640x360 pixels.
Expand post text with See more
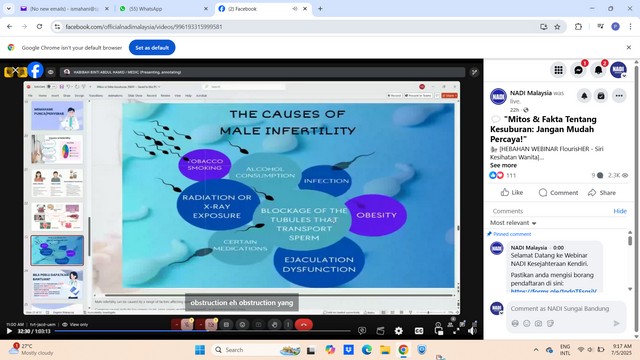(503, 165)
